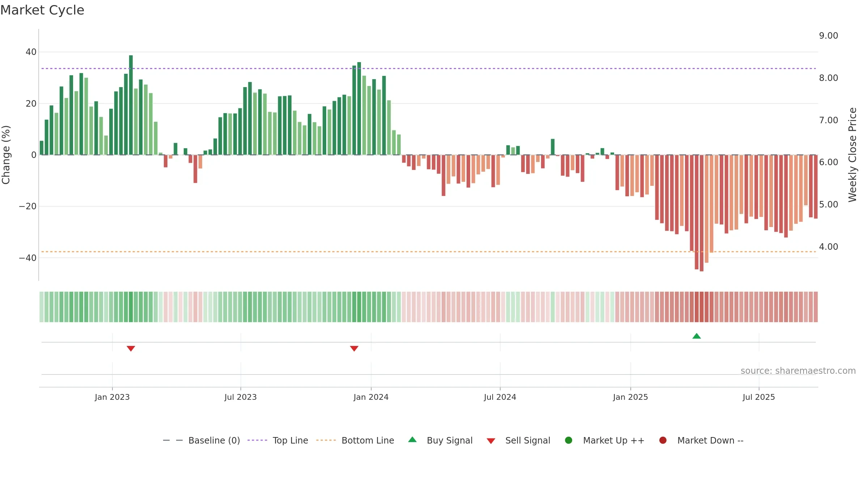Click the orange dotted Bottom Line swatch in legend
The width and height of the screenshot is (868, 488).
[x=326, y=440]
